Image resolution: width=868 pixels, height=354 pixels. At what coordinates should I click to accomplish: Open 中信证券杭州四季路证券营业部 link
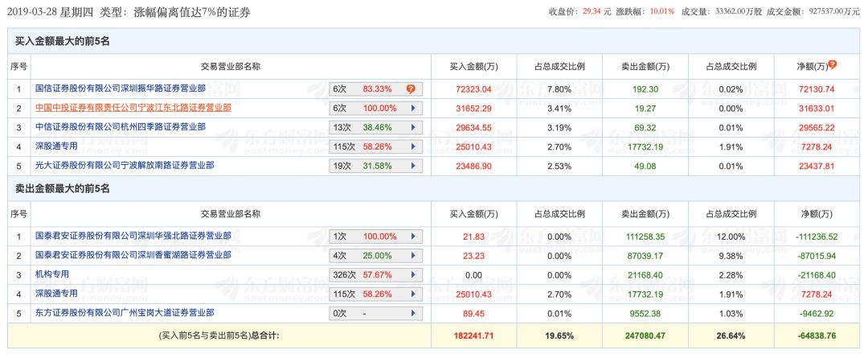(120, 127)
